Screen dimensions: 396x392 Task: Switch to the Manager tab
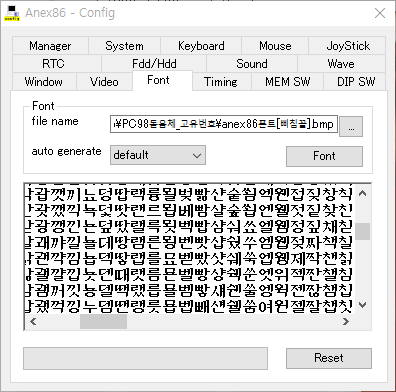click(x=50, y=46)
